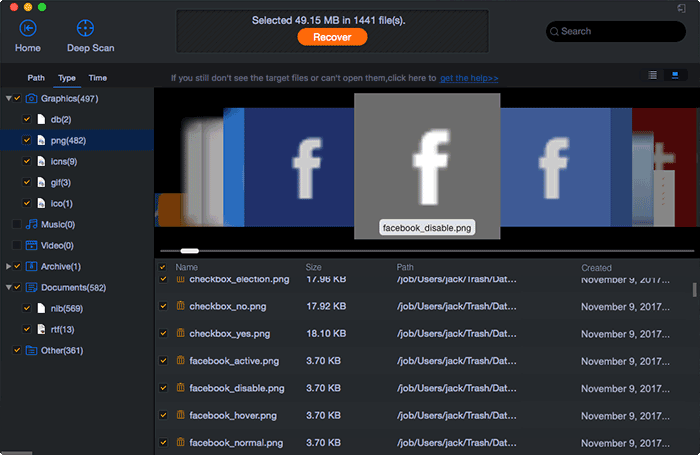Switch to the Time tab
This screenshot has height=455, width=700.
pos(98,78)
